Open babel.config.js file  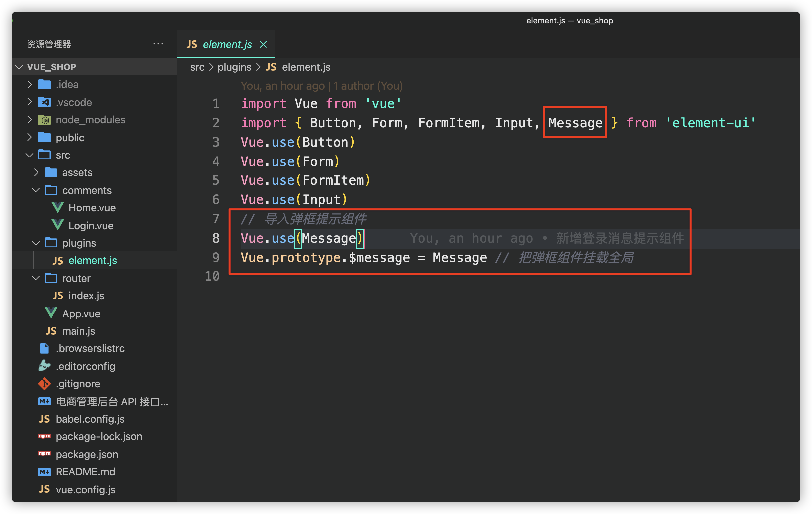tap(94, 419)
